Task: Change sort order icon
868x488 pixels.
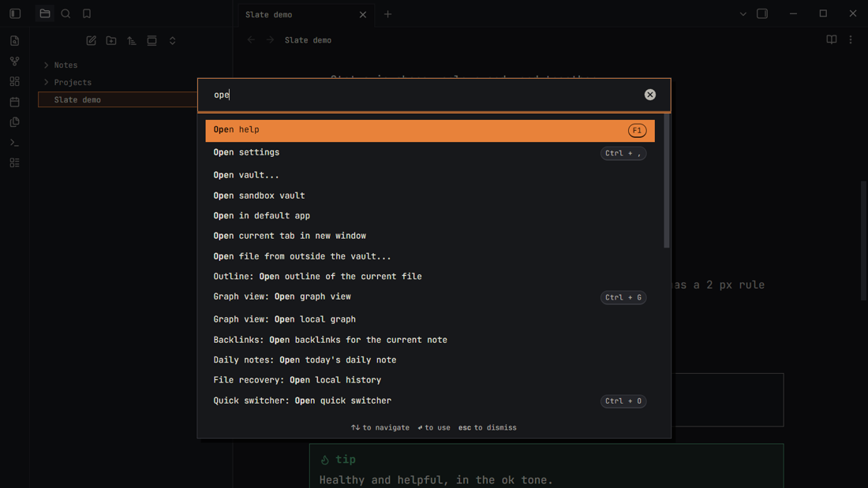Action: (x=132, y=40)
